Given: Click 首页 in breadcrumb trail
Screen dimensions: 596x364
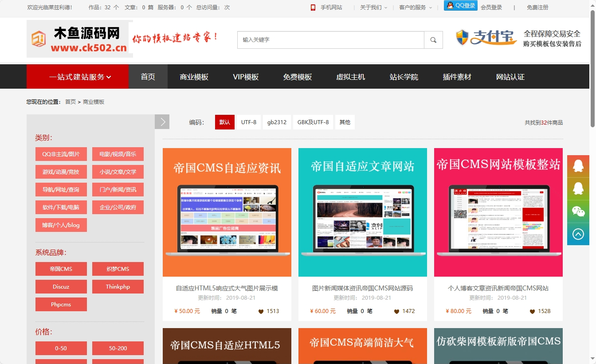Looking at the screenshot, I should [71, 102].
